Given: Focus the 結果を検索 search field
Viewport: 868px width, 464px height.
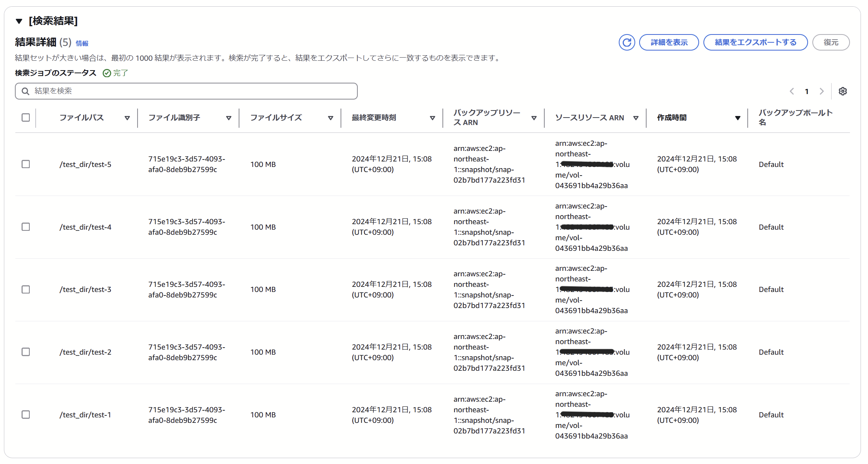Looking at the screenshot, I should 192,91.
